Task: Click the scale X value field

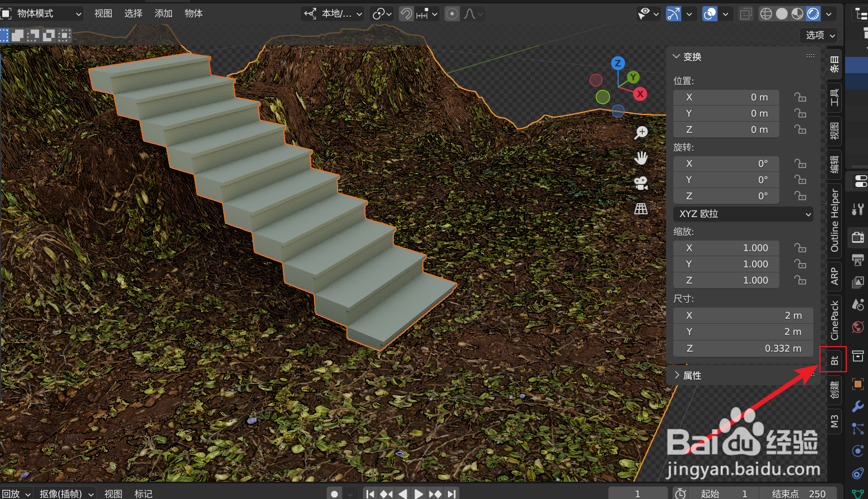Action: click(726, 248)
